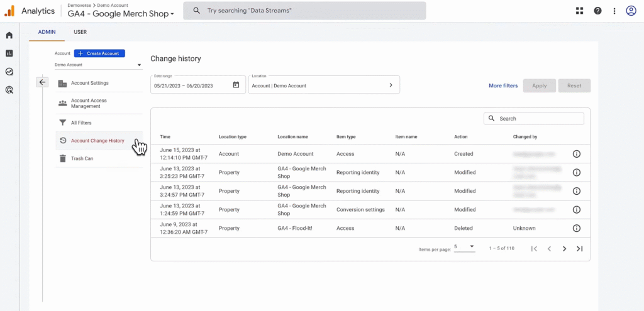The height and width of the screenshot is (311, 644).
Task: Click the Date range field
Action: tap(197, 85)
